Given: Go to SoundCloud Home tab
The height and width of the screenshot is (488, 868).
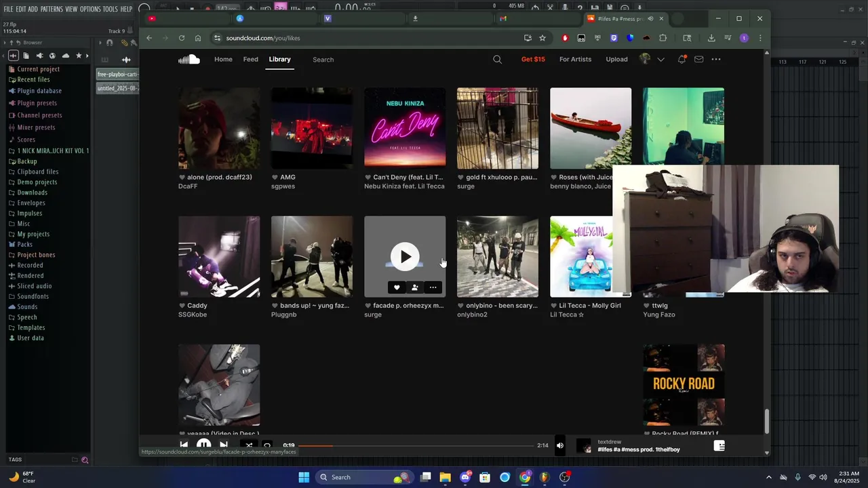Looking at the screenshot, I should [223, 59].
